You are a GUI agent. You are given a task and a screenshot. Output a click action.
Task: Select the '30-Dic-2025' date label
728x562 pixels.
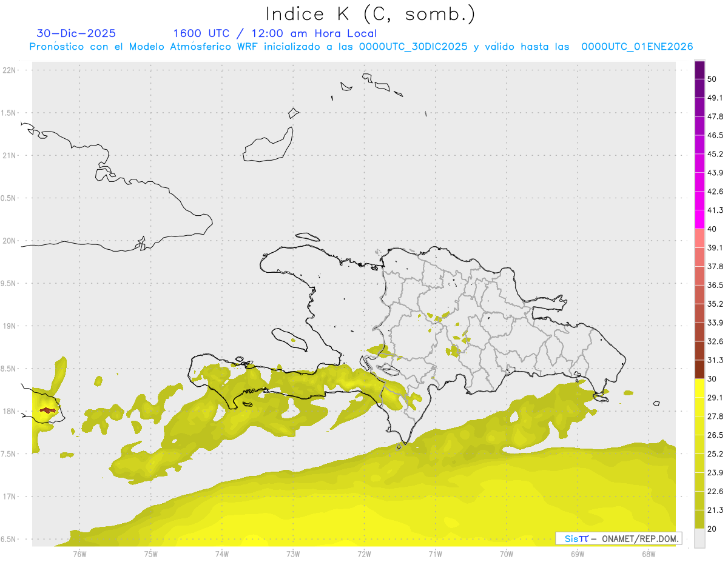coord(76,33)
